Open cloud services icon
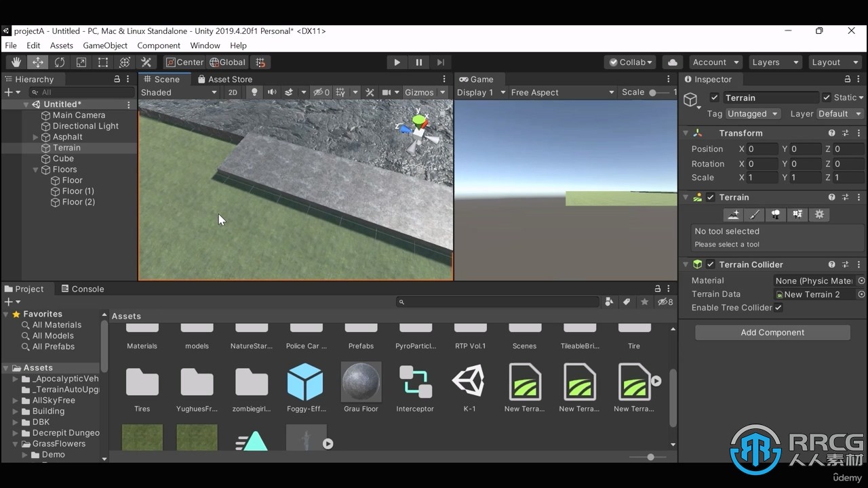The image size is (868, 488). coord(672,62)
